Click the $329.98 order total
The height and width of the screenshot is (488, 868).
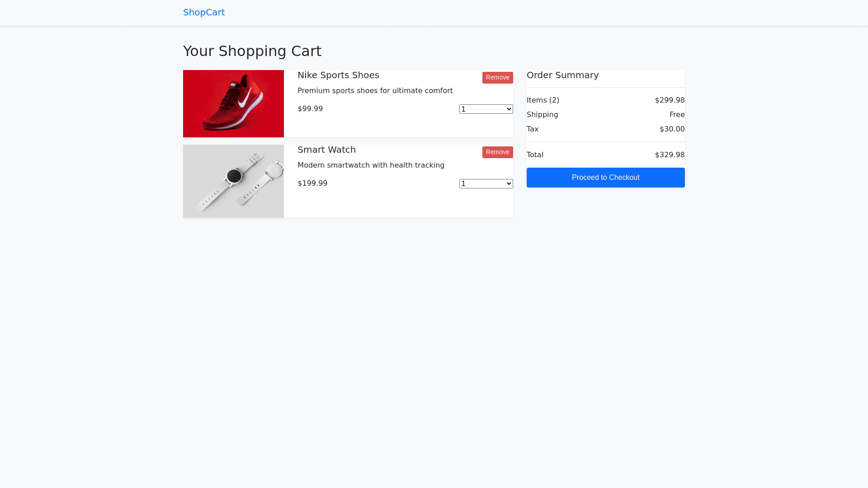(670, 155)
